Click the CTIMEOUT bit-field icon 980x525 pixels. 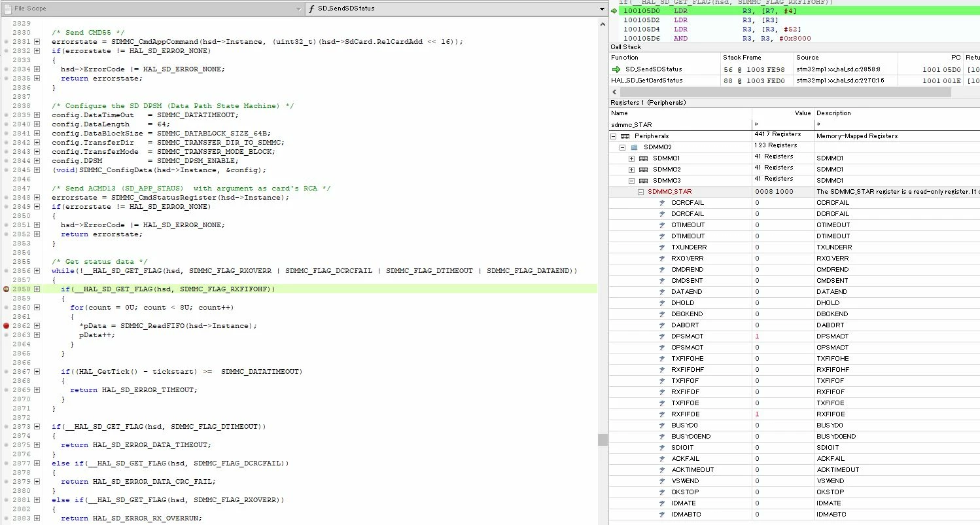coord(663,225)
